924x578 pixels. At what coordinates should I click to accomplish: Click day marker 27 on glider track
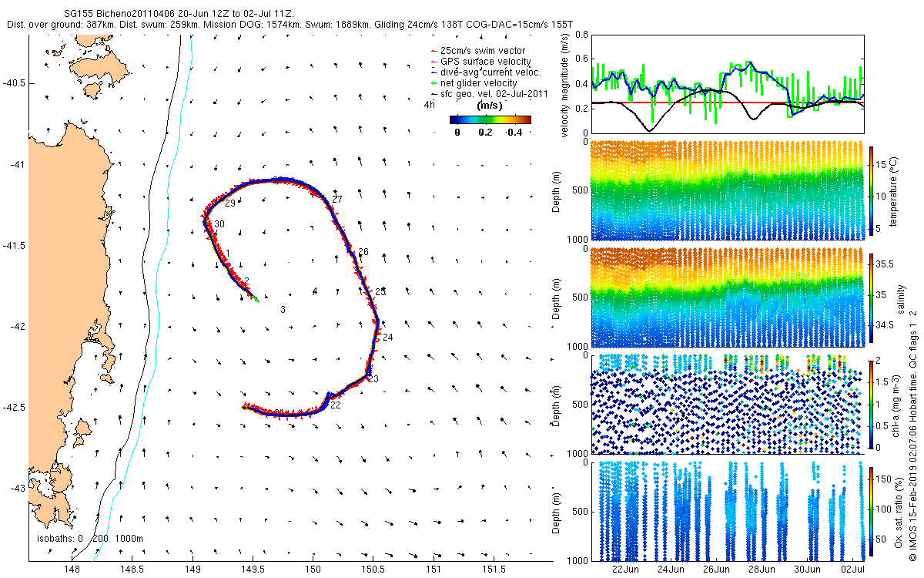click(336, 200)
